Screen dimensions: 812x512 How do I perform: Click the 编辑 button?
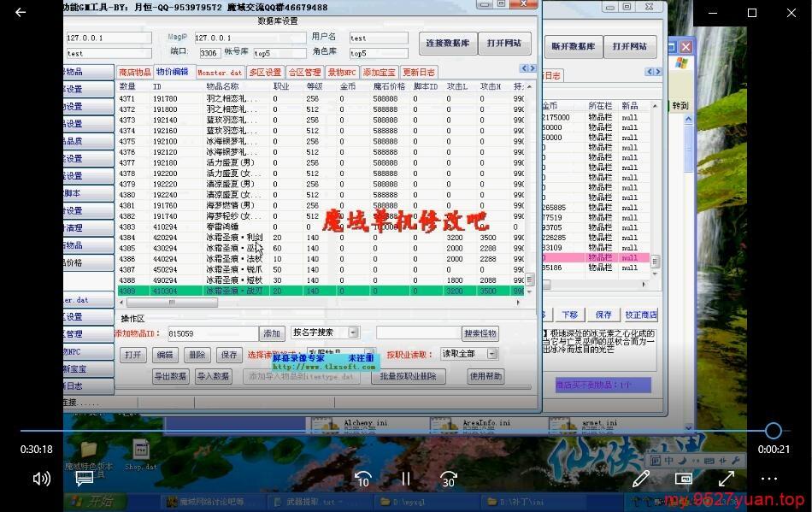tap(165, 355)
